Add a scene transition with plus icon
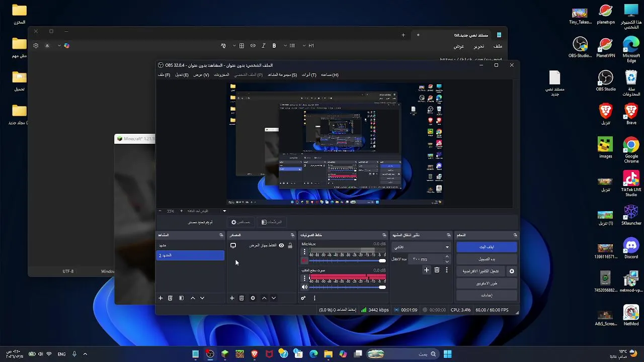The image size is (644, 362). point(427,270)
